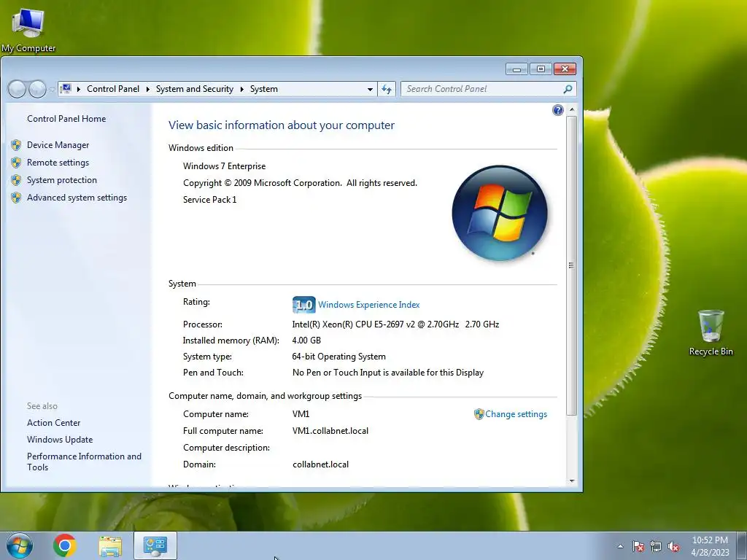Viewport: 747px width, 560px height.
Task: Open the My Computer desktop icon
Action: coord(28,29)
